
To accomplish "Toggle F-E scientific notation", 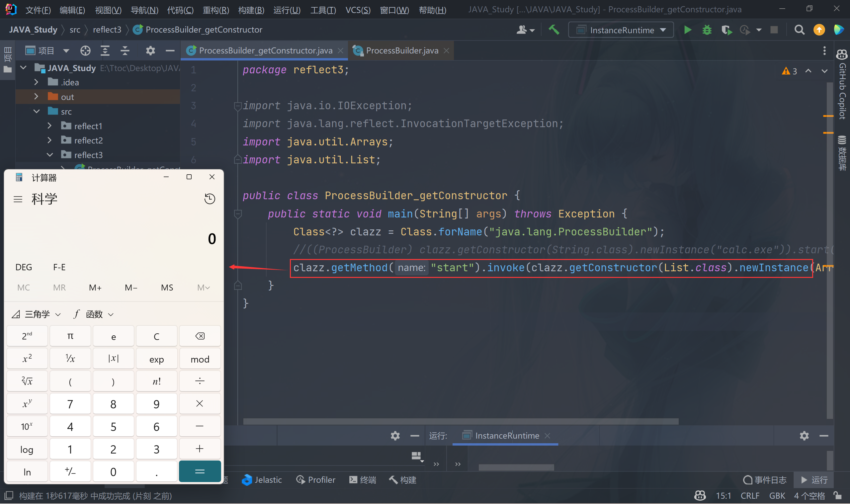I will pyautogui.click(x=59, y=267).
